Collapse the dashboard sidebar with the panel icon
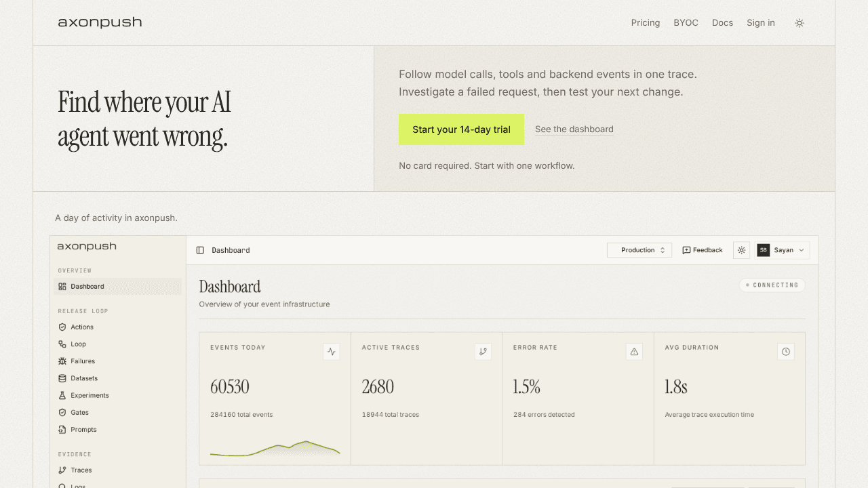Screen dimensions: 868x488 pos(200,250)
